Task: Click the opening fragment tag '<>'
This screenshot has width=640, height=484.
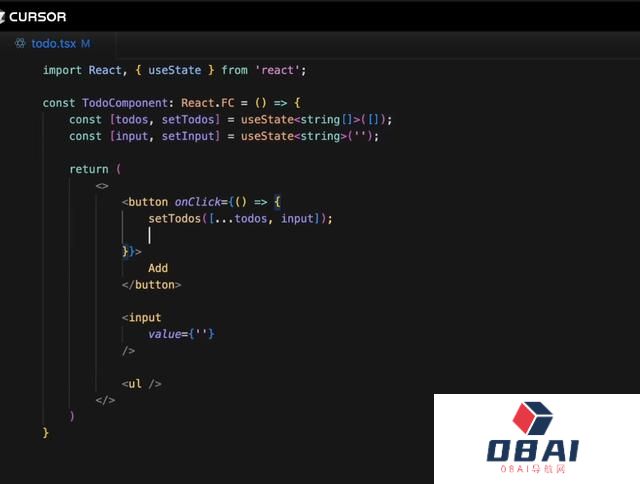Action: click(x=102, y=186)
